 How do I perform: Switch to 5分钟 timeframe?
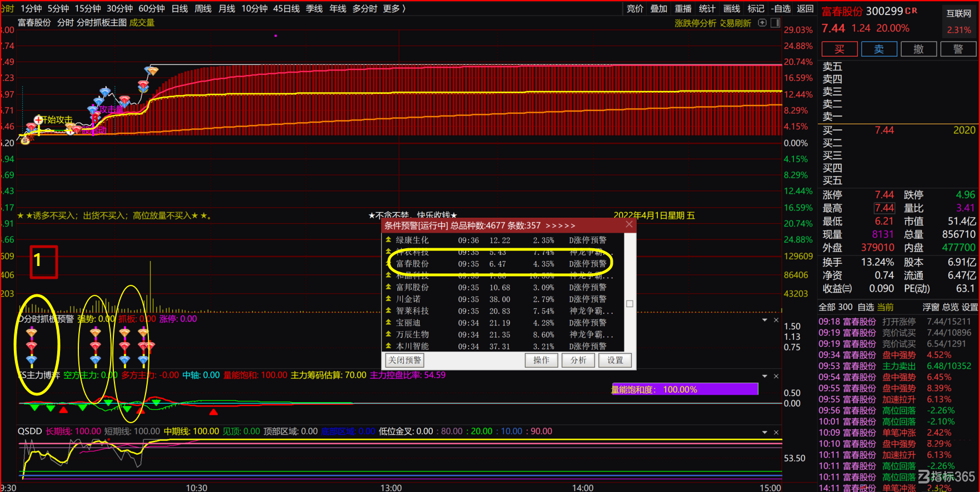pos(58,8)
